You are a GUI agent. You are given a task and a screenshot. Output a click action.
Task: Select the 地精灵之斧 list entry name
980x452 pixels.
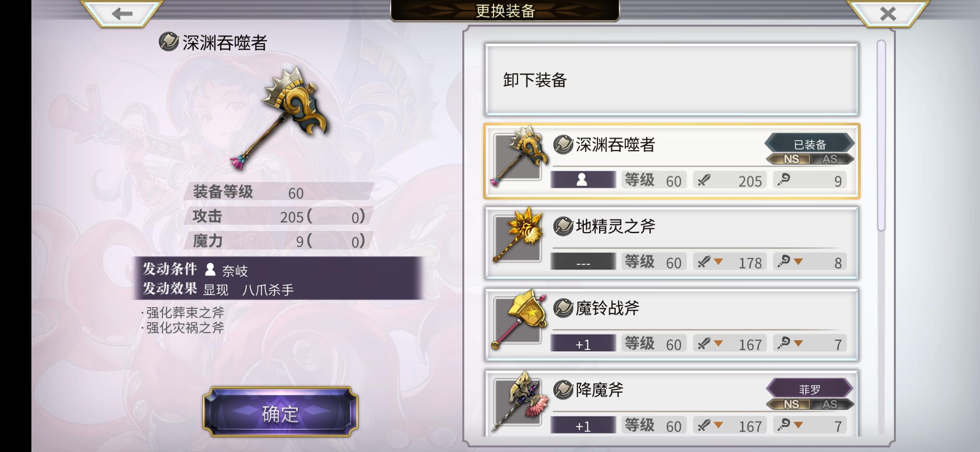615,226
